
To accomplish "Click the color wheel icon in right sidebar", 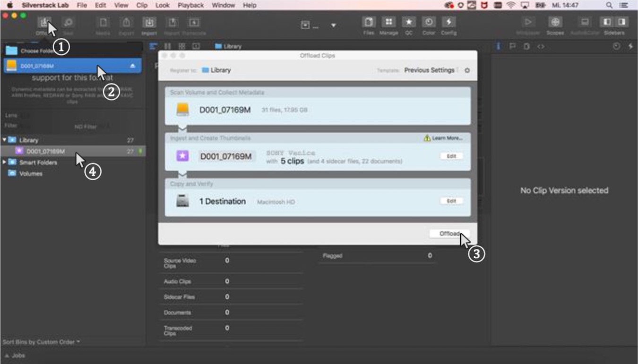I will (x=616, y=46).
